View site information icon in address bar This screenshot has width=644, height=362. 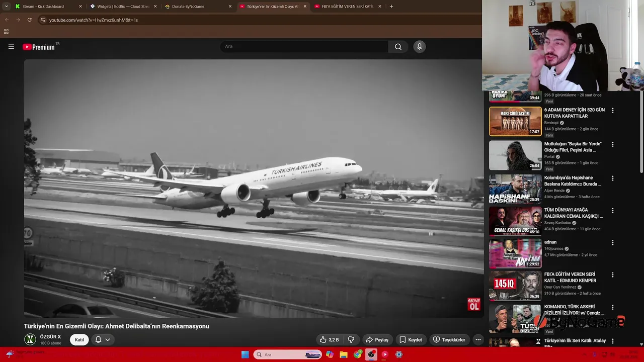click(x=43, y=20)
